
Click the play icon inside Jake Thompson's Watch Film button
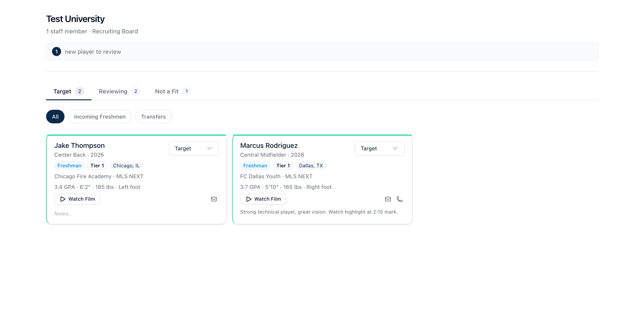(62, 199)
